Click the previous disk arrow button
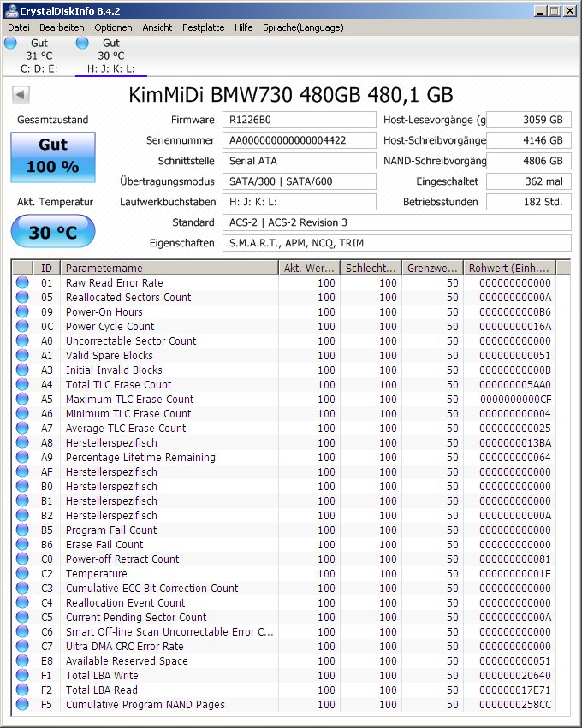The width and height of the screenshot is (582, 728). [x=21, y=95]
